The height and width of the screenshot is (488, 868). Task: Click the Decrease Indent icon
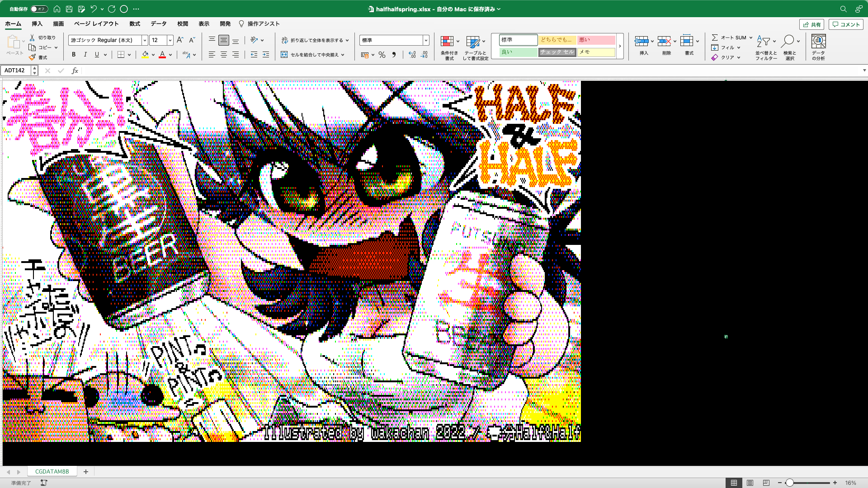pos(254,55)
